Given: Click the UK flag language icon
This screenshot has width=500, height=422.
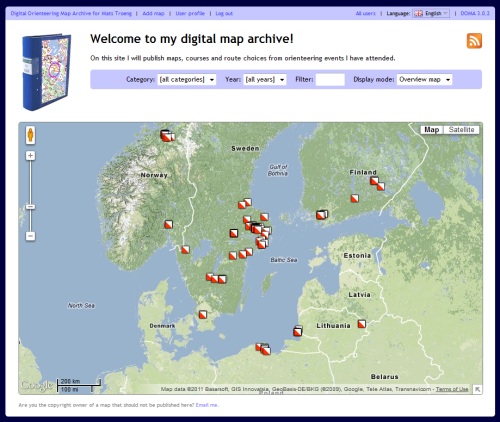Looking at the screenshot, I should pos(418,13).
